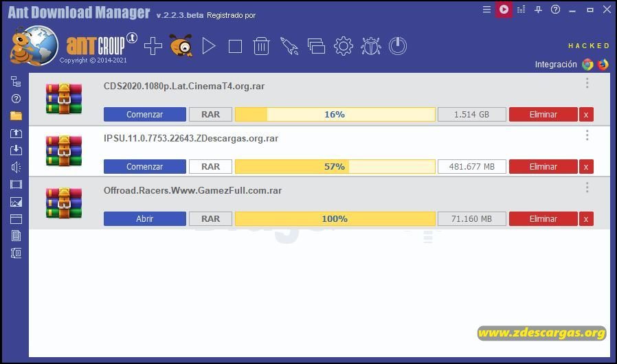Click the Chrome integration icon
The width and height of the screenshot is (617, 364).
(587, 64)
